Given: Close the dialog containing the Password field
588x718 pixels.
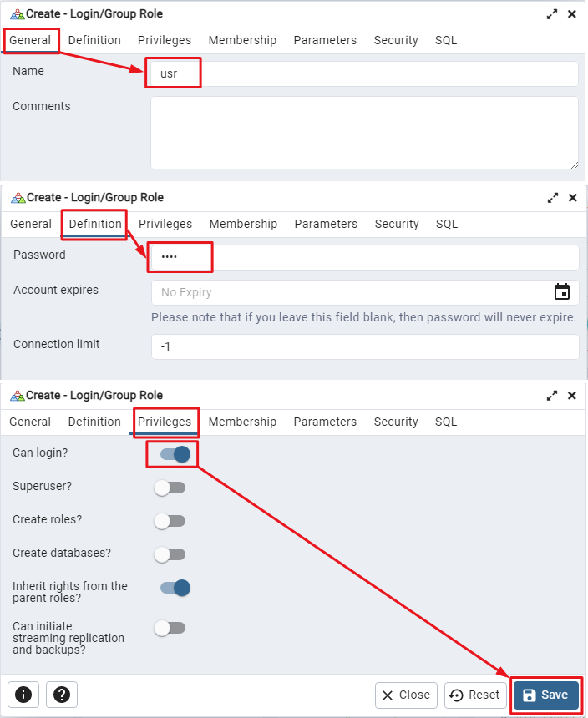Looking at the screenshot, I should [572, 198].
